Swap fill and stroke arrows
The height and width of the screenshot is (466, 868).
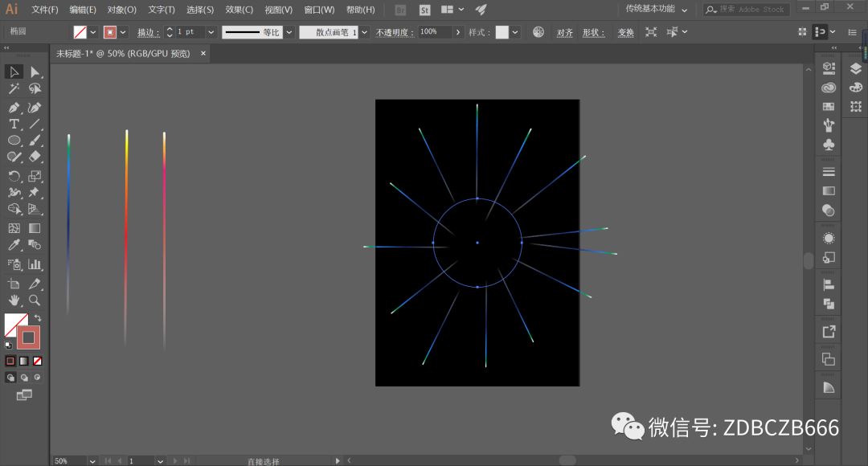coord(38,318)
